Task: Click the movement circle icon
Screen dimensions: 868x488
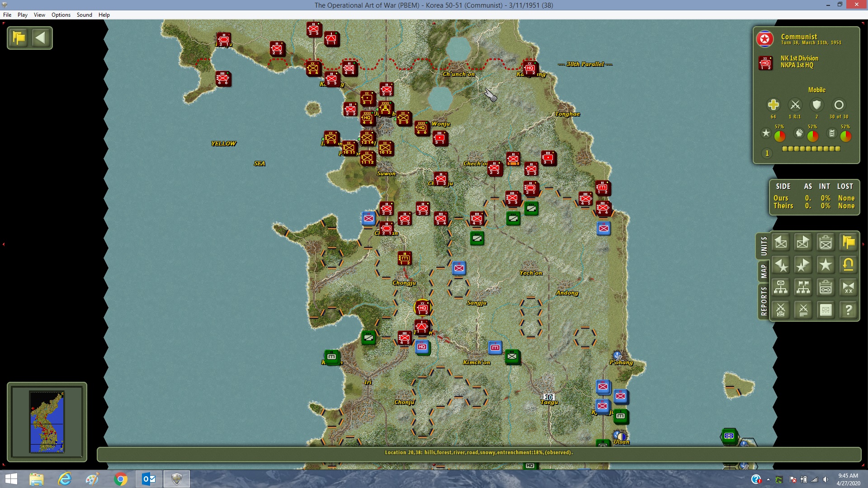Action: click(839, 105)
